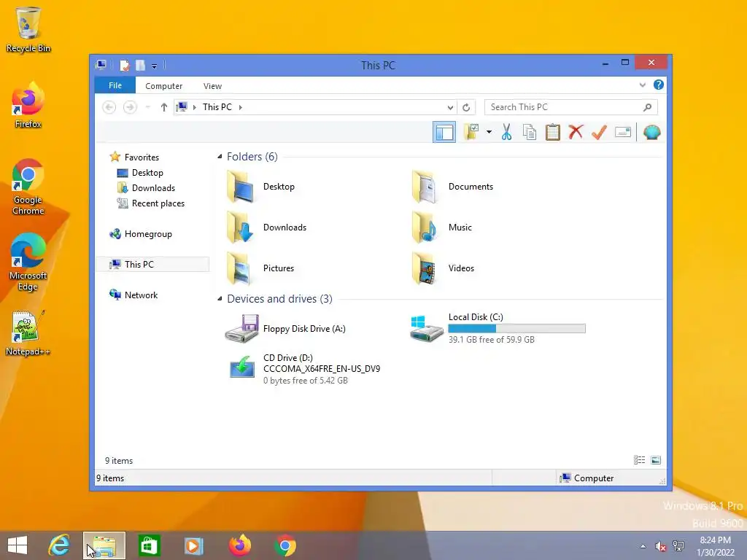The image size is (747, 560).
Task: Click the search magnifier icon
Action: pos(647,107)
